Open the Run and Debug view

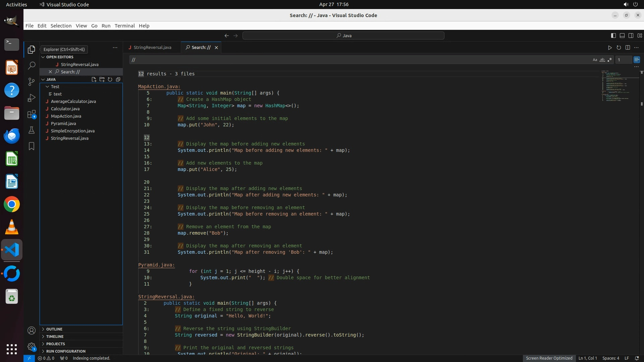[32, 98]
